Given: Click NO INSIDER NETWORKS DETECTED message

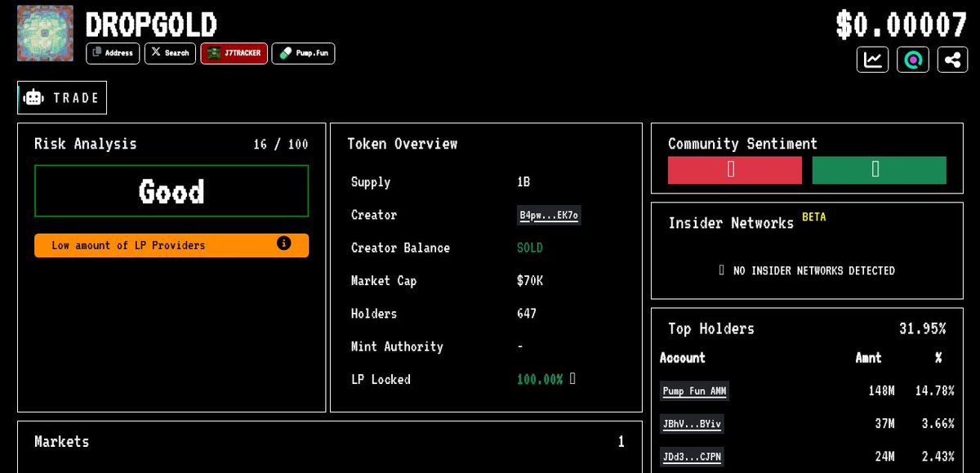Looking at the screenshot, I should pyautogui.click(x=813, y=270).
